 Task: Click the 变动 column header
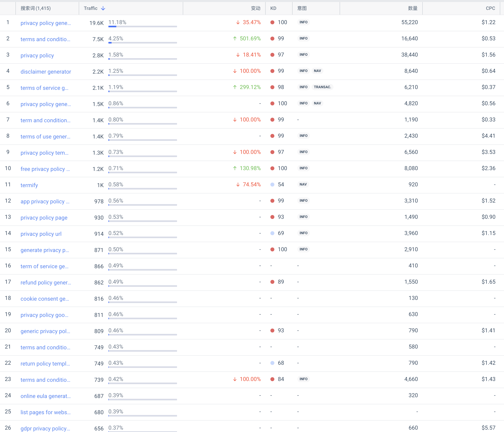255,8
